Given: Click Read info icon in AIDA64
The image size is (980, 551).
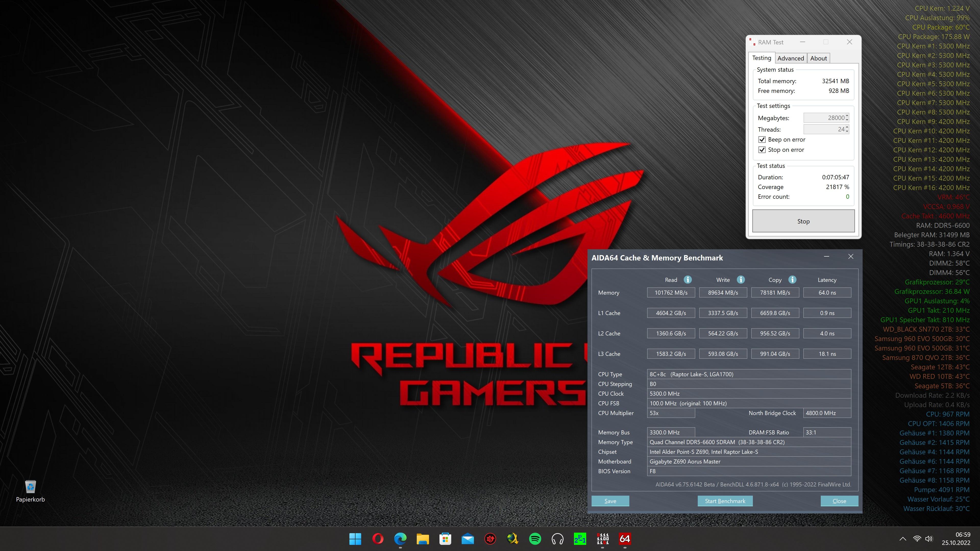Looking at the screenshot, I should point(688,280).
